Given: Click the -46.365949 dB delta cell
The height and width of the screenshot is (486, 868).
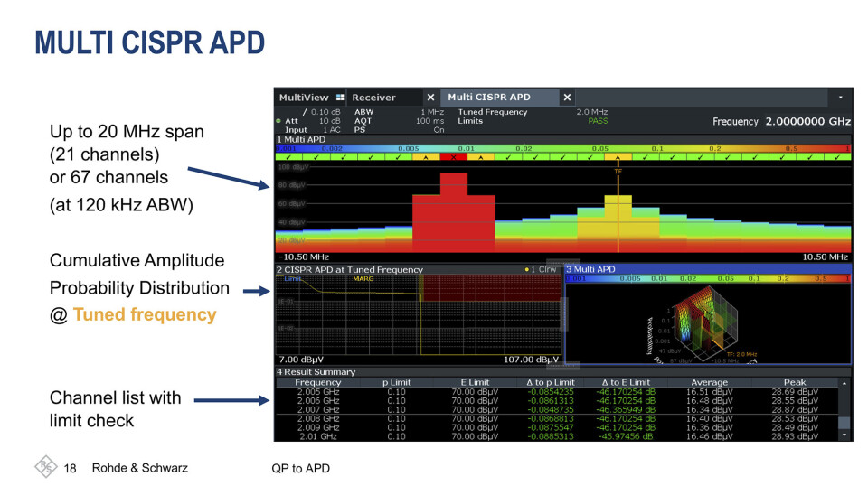Looking at the screenshot, I should [x=626, y=410].
